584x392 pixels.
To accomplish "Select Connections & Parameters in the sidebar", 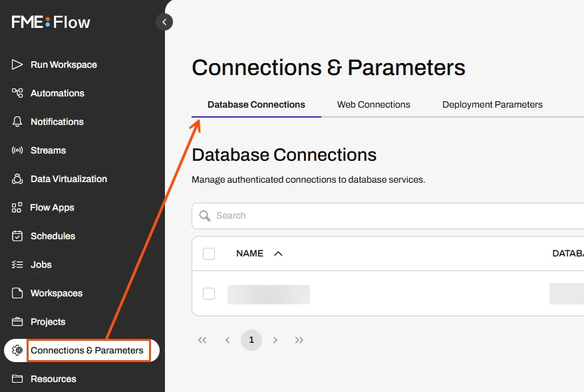I will 87,350.
